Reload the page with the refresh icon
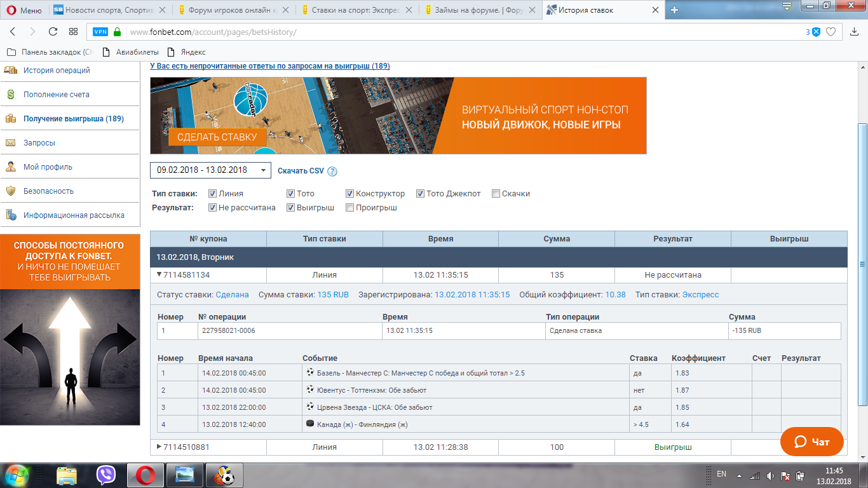868x488 pixels. [53, 32]
